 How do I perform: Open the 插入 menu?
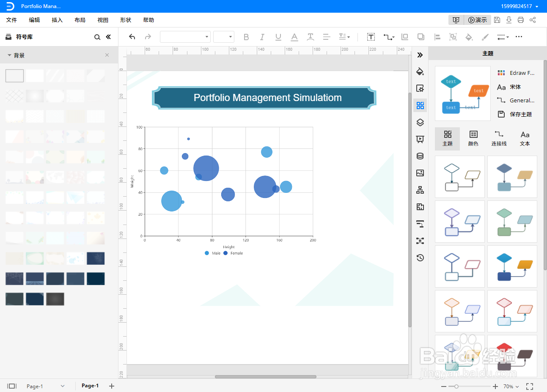coord(57,20)
